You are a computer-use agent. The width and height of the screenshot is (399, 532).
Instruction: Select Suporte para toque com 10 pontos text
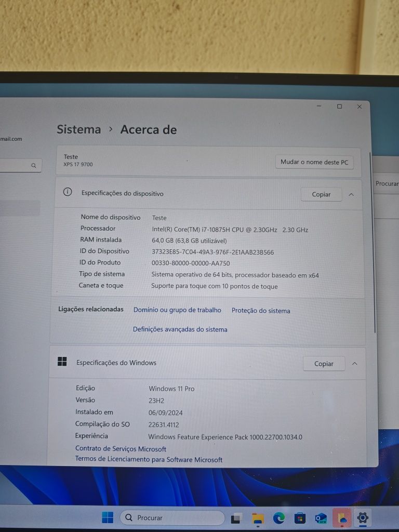[215, 286]
